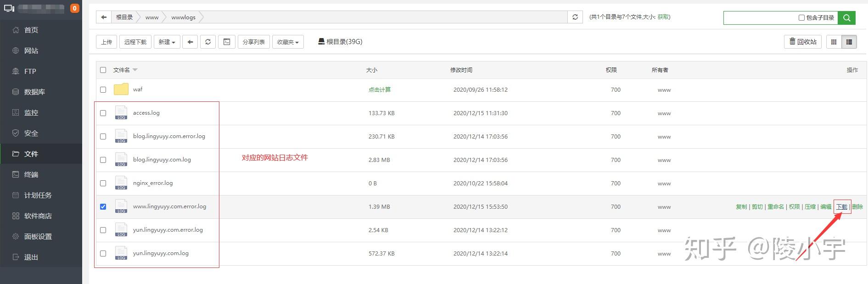Viewport: 868px width, 284px height.
Task: Open the 回收站 recycle bin
Action: [803, 42]
